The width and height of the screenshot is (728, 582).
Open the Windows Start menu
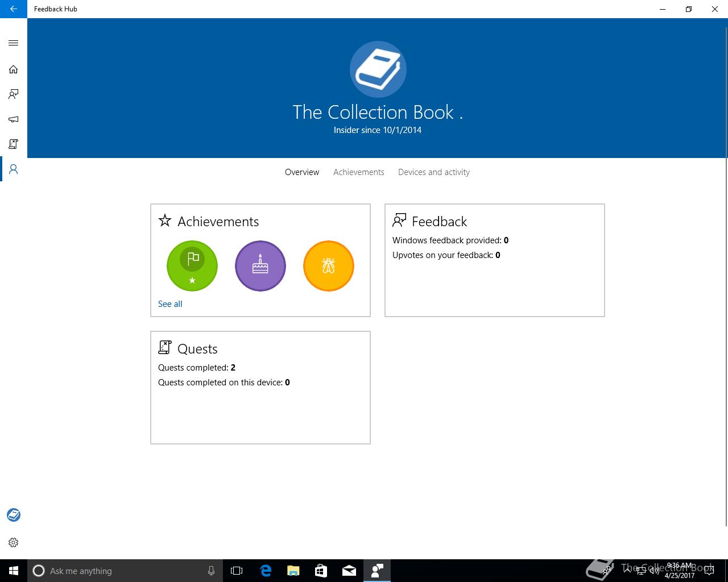click(x=14, y=571)
